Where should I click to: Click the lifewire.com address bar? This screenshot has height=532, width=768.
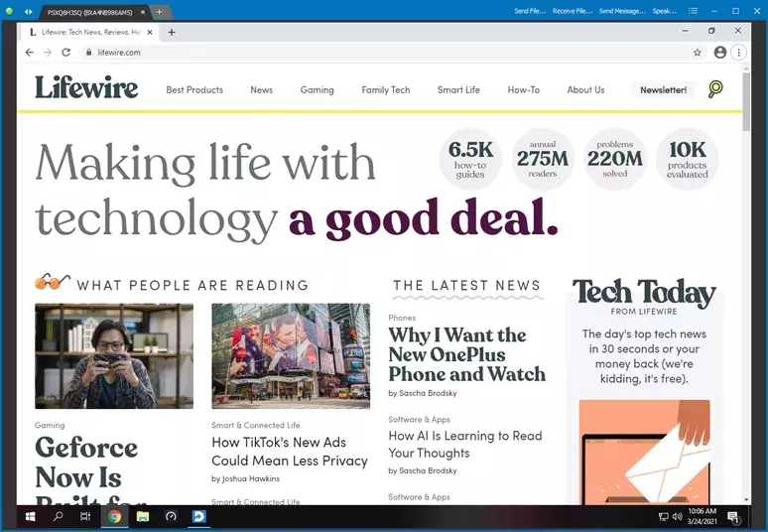[x=387, y=53]
